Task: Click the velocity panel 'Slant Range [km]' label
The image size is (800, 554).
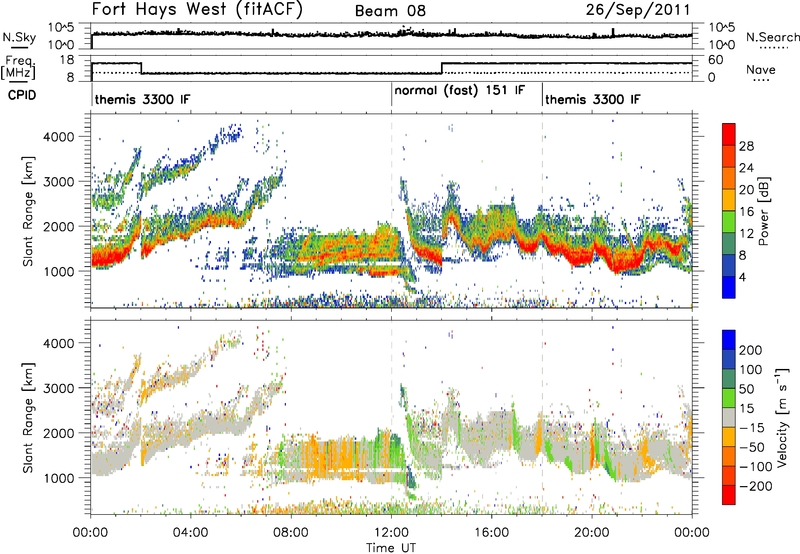Action: coord(29,417)
